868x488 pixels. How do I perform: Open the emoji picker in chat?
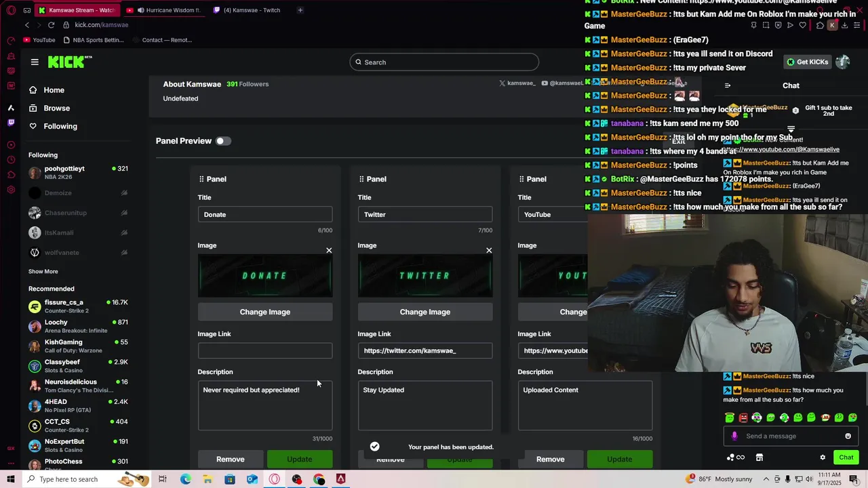pyautogui.click(x=848, y=436)
